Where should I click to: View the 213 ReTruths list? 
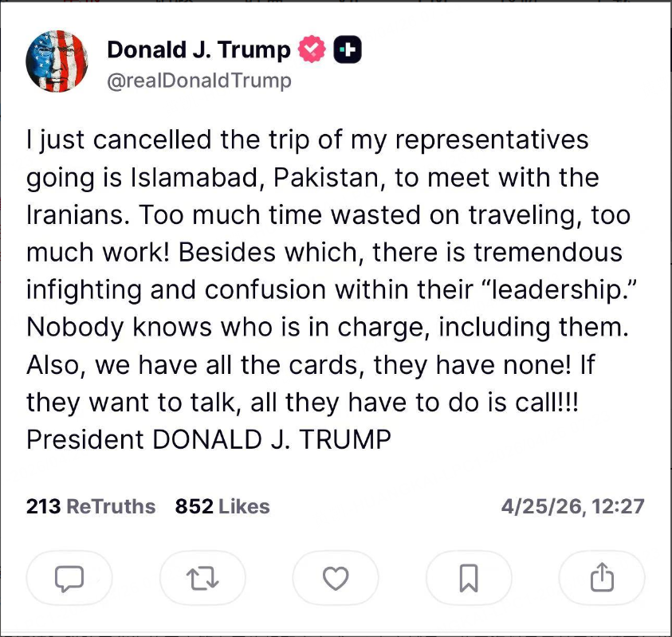coord(91,506)
